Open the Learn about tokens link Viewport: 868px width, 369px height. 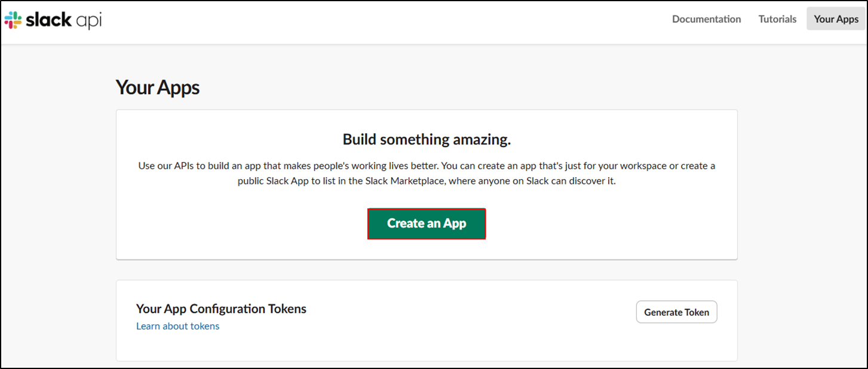pyautogui.click(x=177, y=326)
